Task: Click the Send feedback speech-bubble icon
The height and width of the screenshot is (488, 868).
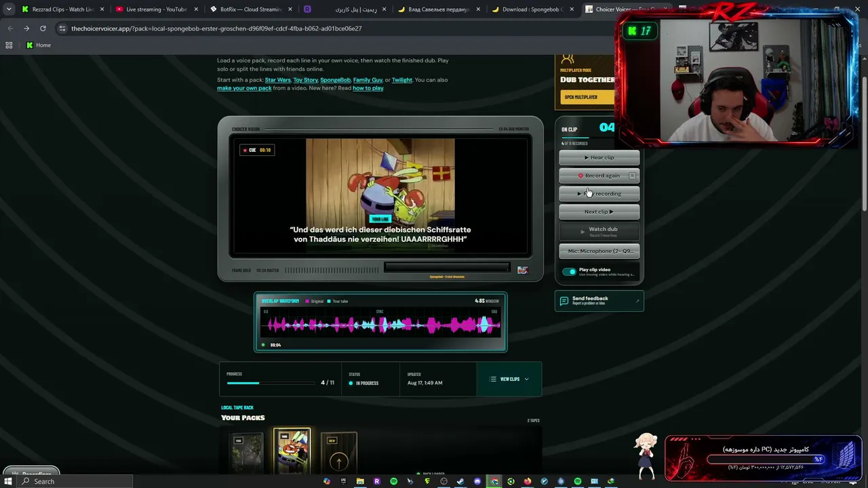Action: (564, 301)
